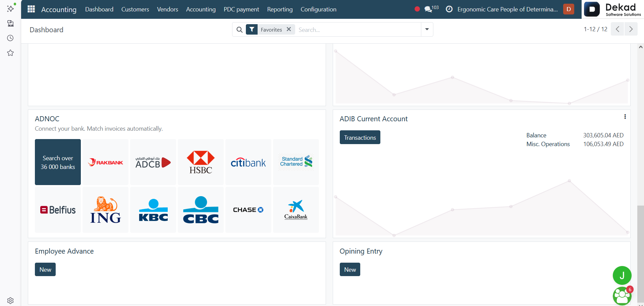Select the CaixaBank logo
644x306 pixels.
296,210
